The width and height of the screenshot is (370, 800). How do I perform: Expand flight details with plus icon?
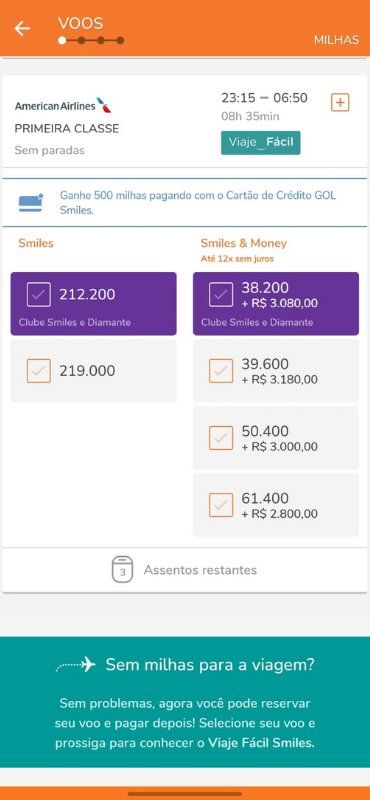pyautogui.click(x=340, y=103)
